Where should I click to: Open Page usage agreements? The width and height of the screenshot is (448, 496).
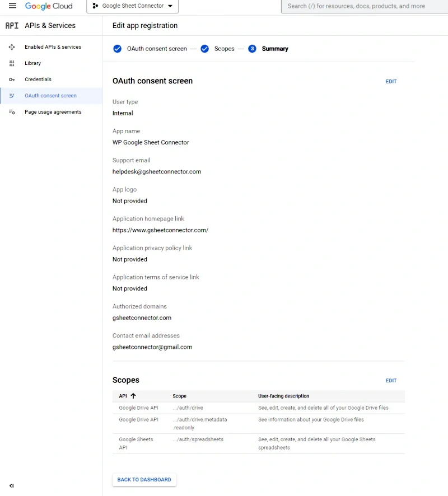[x=53, y=112]
